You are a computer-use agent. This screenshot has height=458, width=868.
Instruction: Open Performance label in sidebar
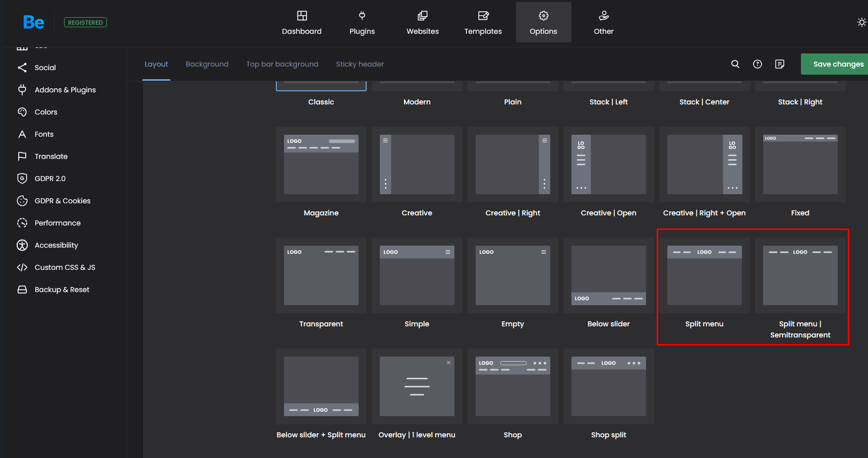coord(57,223)
